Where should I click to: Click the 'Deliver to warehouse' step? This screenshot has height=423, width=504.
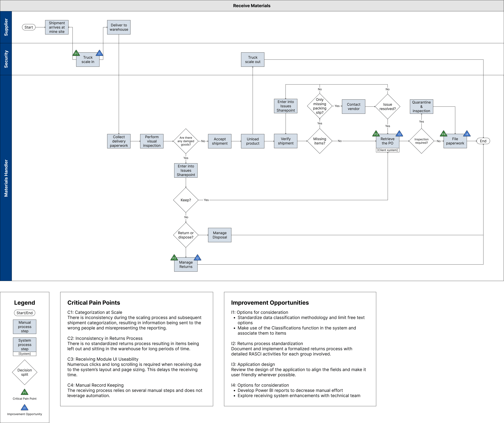119,27
